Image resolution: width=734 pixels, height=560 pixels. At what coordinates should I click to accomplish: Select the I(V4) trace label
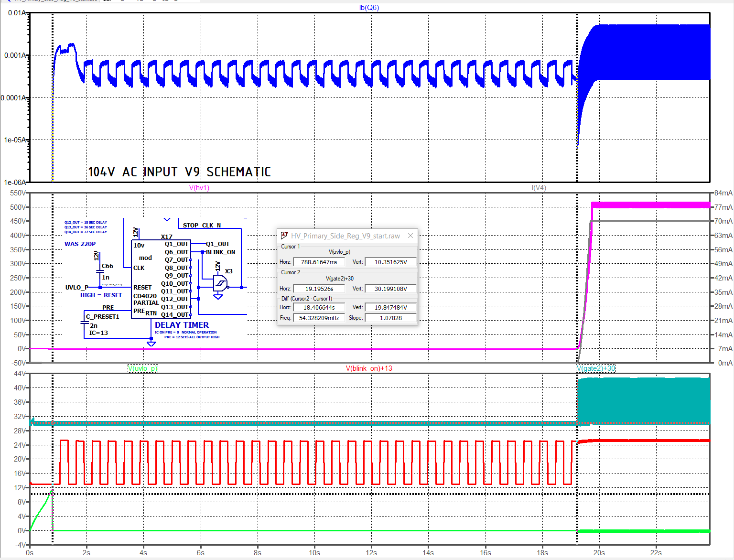(x=539, y=188)
